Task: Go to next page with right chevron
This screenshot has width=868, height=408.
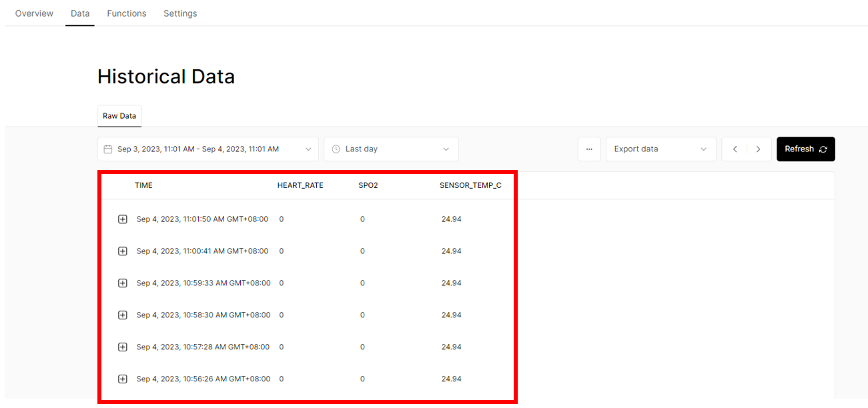Action: click(x=759, y=149)
